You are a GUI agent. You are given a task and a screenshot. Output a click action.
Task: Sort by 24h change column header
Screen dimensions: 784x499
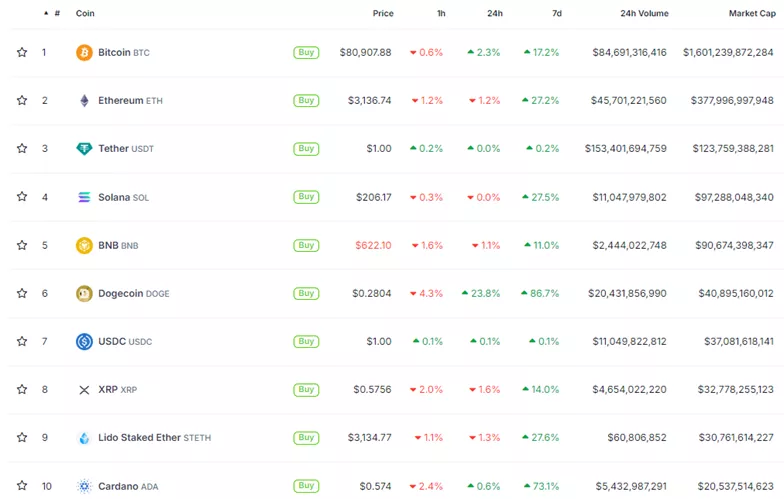pos(495,14)
